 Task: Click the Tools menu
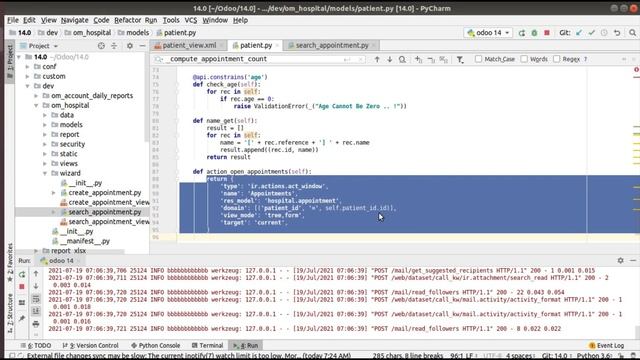pyautogui.click(x=171, y=20)
